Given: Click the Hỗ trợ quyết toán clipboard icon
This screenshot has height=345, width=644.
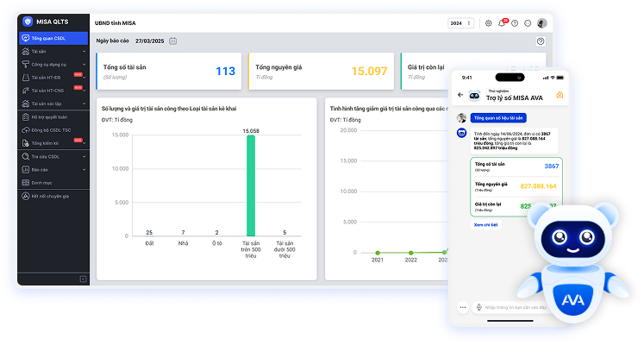Looking at the screenshot, I should click(x=26, y=117).
